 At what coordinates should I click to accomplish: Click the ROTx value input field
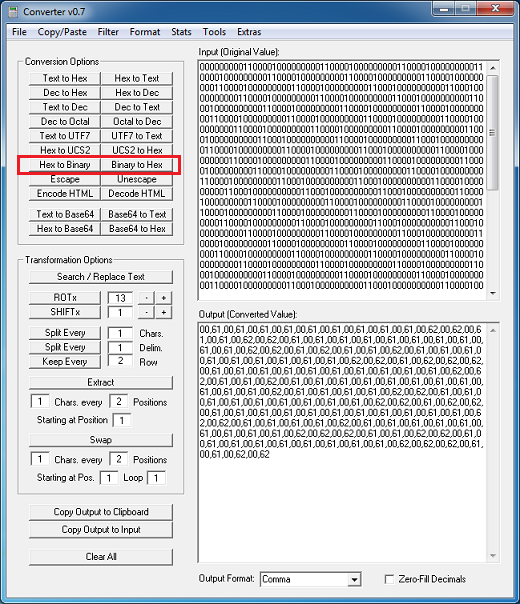(x=120, y=298)
